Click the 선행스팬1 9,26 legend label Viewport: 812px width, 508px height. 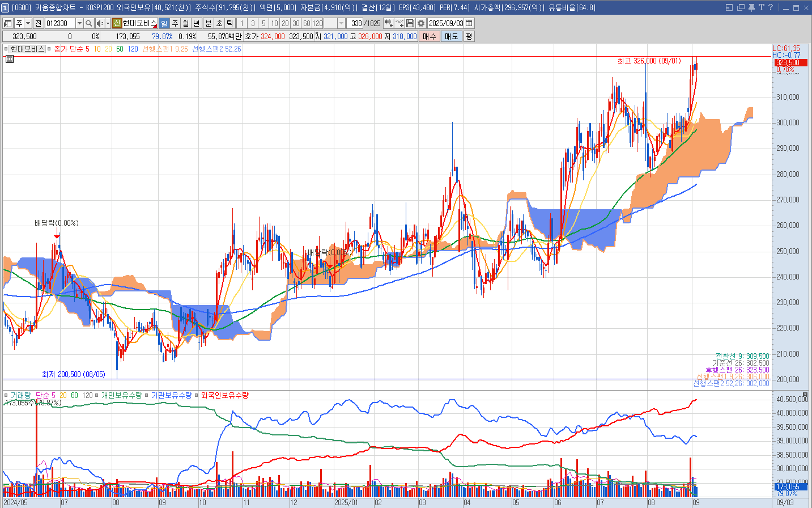[165, 49]
